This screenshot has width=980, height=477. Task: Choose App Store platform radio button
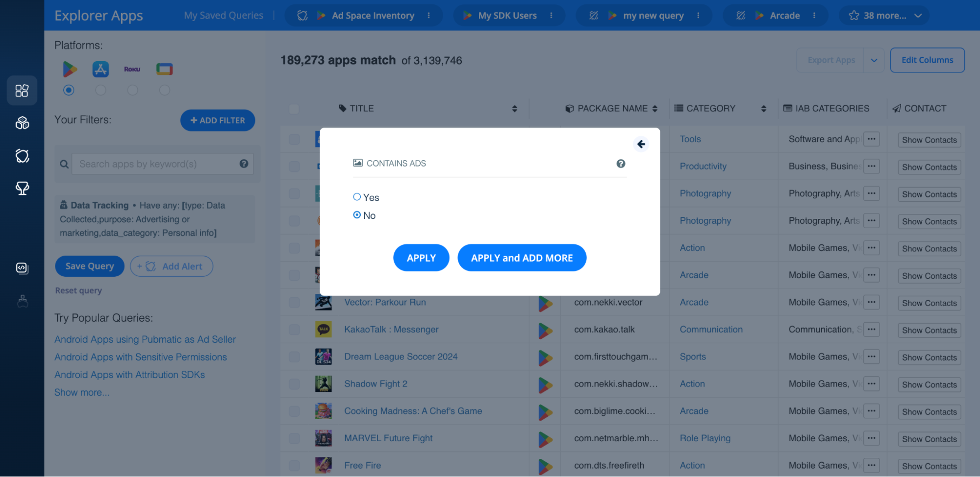(x=101, y=90)
